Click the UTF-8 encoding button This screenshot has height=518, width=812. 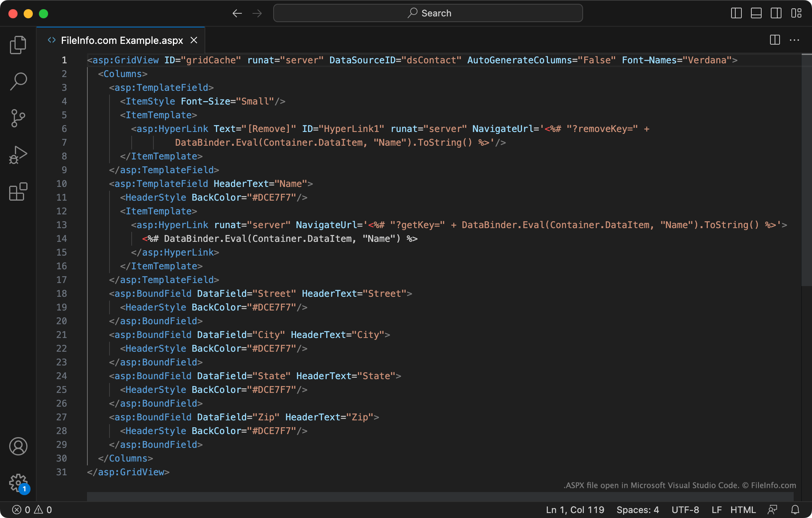685,510
